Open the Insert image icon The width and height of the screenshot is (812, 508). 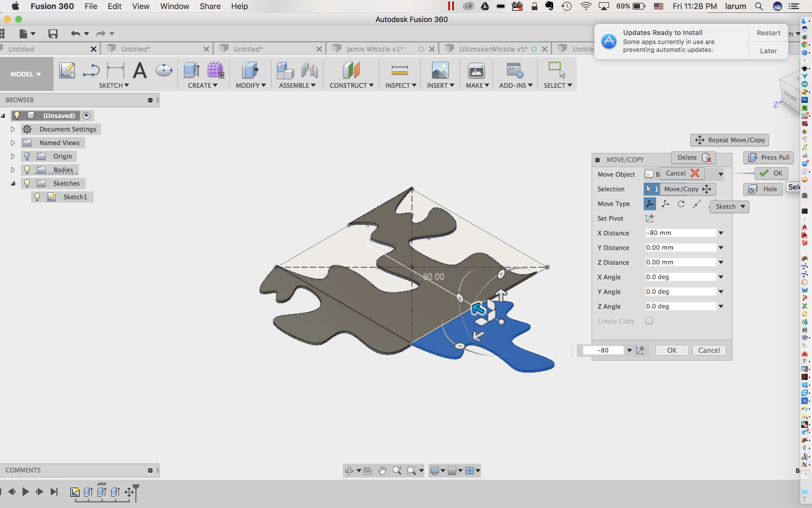(x=440, y=71)
